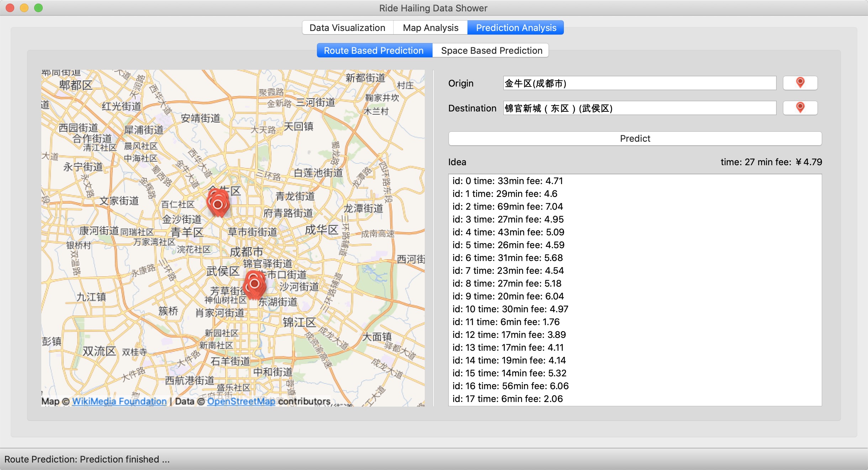Viewport: 868px width, 470px height.
Task: Select result row id: 7 time: 23min
Action: 508,271
